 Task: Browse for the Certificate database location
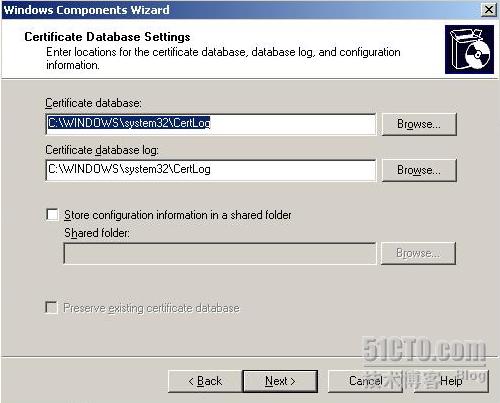pos(419,124)
